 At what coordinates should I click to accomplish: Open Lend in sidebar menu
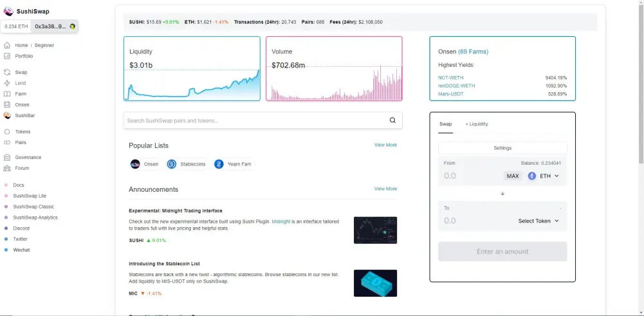(x=21, y=83)
